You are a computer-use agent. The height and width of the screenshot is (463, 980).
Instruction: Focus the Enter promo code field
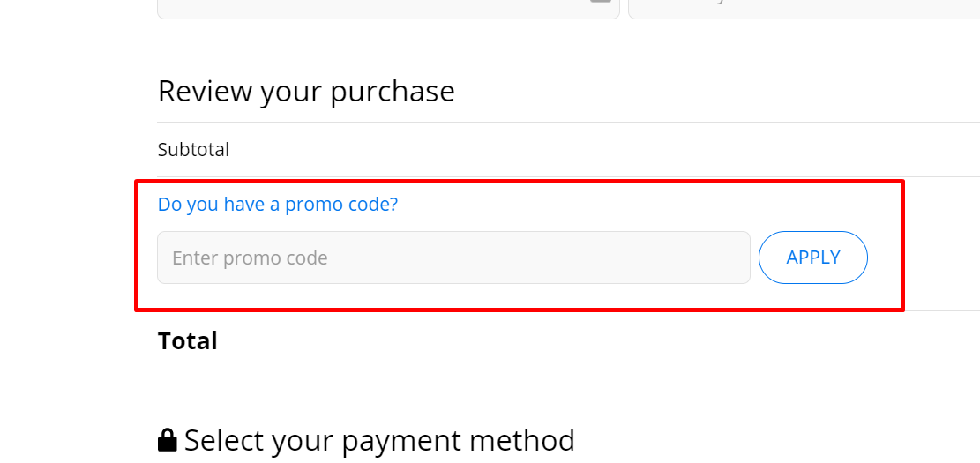453,258
